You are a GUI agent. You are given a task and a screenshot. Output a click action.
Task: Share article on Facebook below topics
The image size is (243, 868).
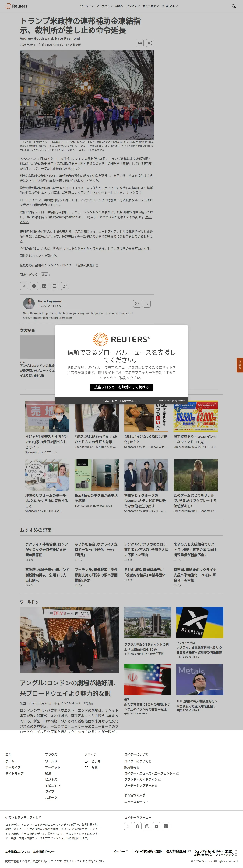click(x=34, y=286)
